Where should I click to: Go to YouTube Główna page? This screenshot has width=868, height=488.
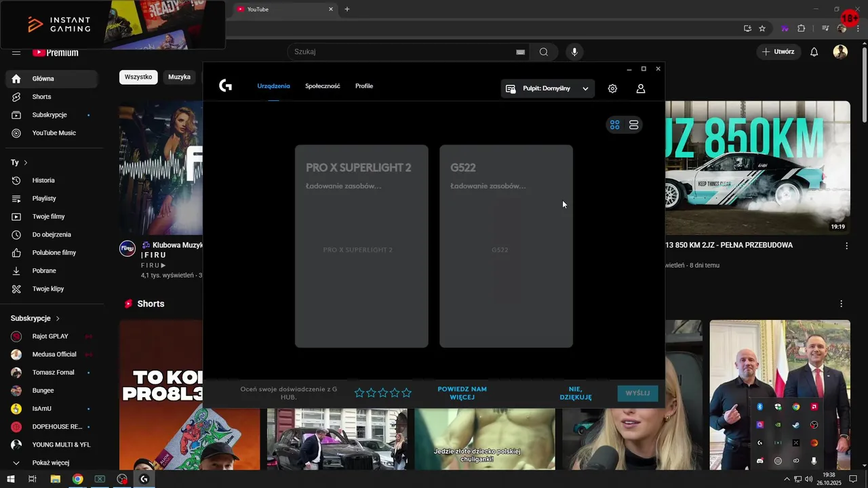point(52,79)
